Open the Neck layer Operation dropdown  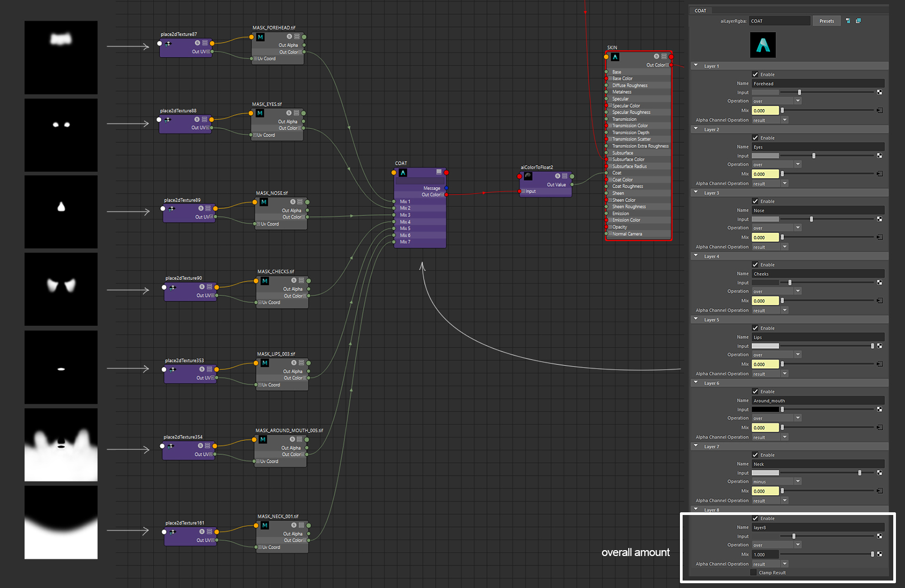coord(776,481)
